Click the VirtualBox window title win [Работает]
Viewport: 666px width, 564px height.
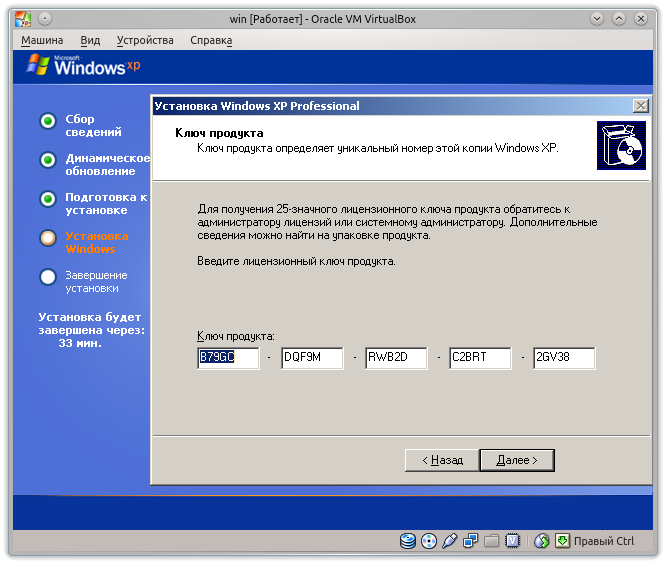tap(322, 19)
